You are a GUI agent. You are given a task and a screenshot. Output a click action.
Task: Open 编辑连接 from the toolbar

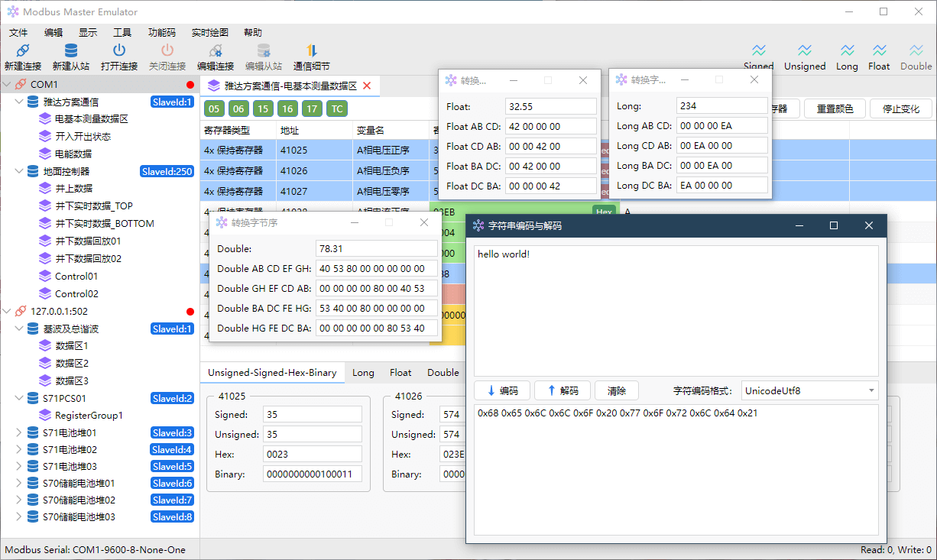click(x=216, y=51)
